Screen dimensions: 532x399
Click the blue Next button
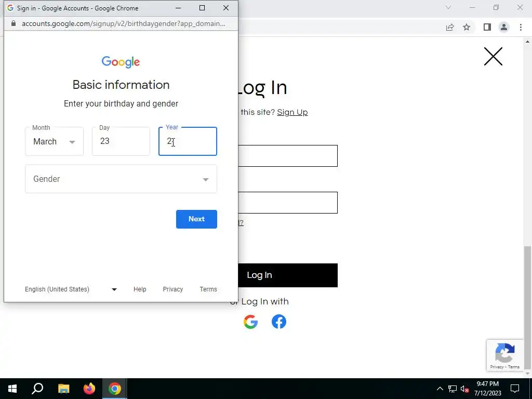(196, 219)
